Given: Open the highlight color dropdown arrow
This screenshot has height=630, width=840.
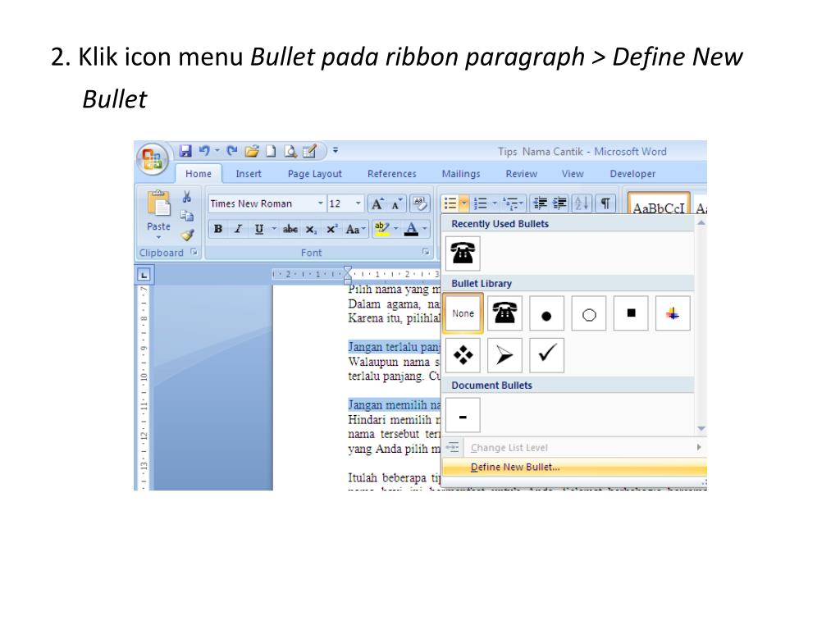Looking at the screenshot, I should click(396, 230).
